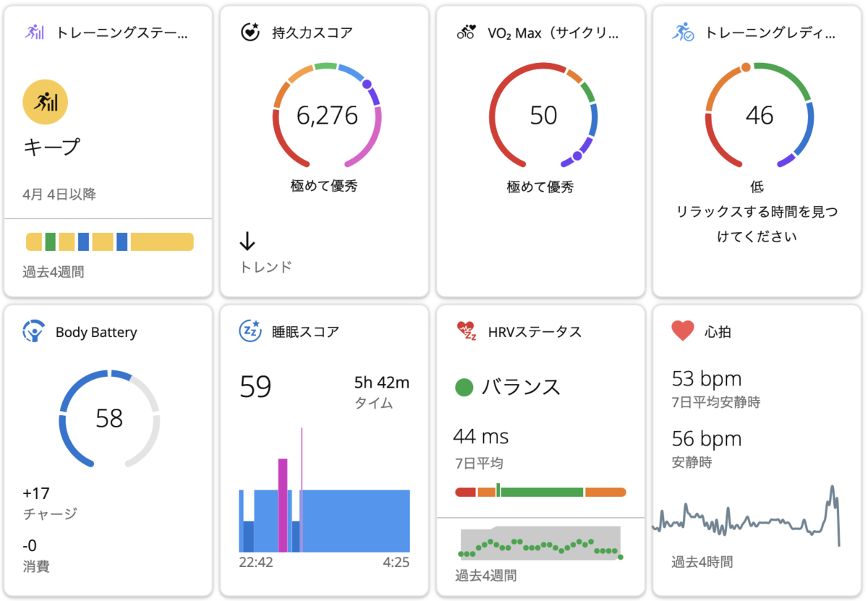
Task: Click the red heart rate icon
Action: 683,332
